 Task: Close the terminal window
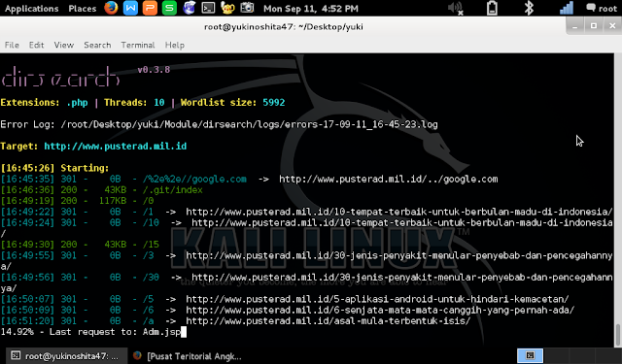[x=612, y=26]
